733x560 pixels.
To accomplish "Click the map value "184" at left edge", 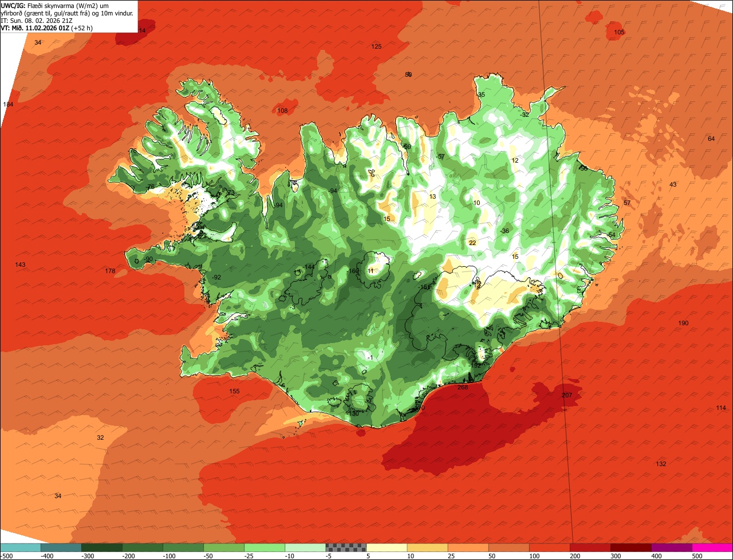I will click(8, 105).
